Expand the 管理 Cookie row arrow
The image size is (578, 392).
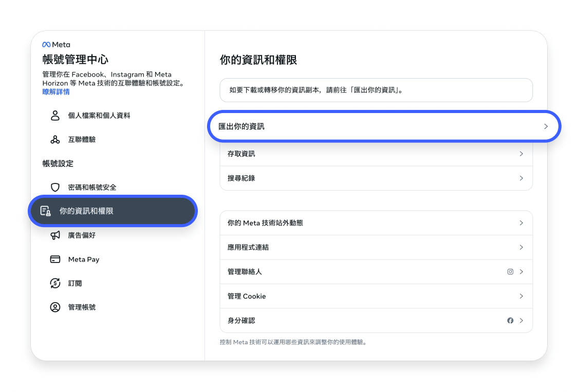(x=521, y=296)
